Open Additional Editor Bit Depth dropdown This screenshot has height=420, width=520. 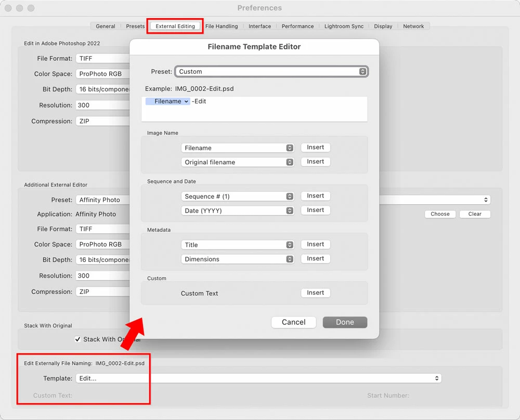(x=103, y=259)
